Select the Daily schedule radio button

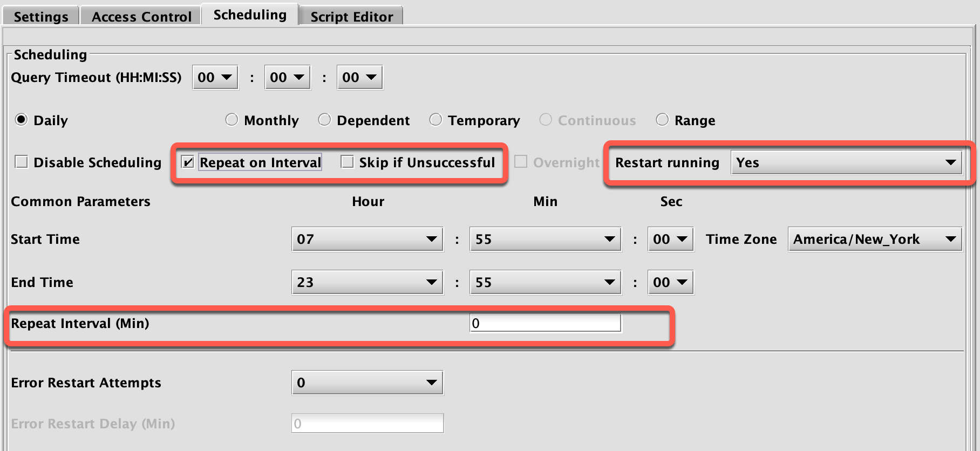pos(21,120)
